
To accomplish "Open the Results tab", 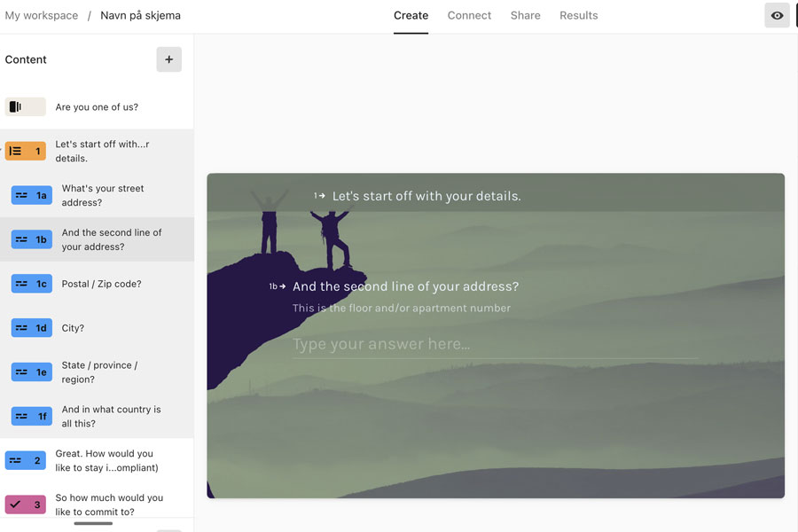I will 579,16.
